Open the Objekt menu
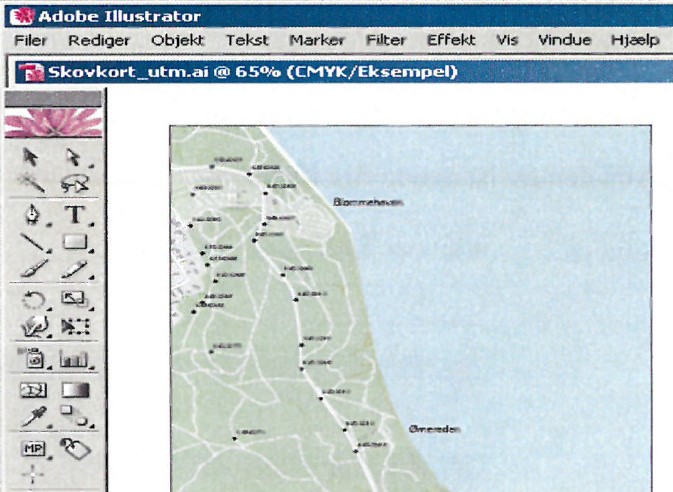 177,40
